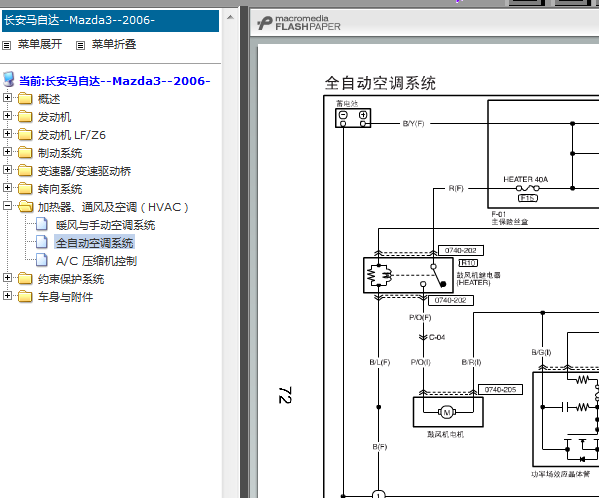Select the 约束保护系统 tree label
The width and height of the screenshot is (599, 498).
pyautogui.click(x=71, y=279)
